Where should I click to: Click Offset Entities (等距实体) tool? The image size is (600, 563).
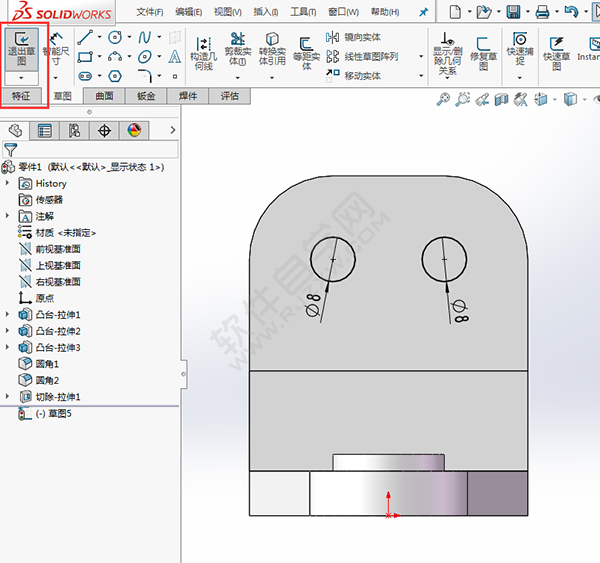[307, 54]
